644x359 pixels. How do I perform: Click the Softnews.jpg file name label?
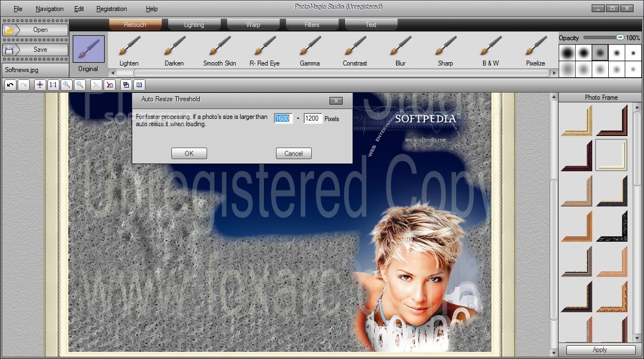click(x=22, y=70)
